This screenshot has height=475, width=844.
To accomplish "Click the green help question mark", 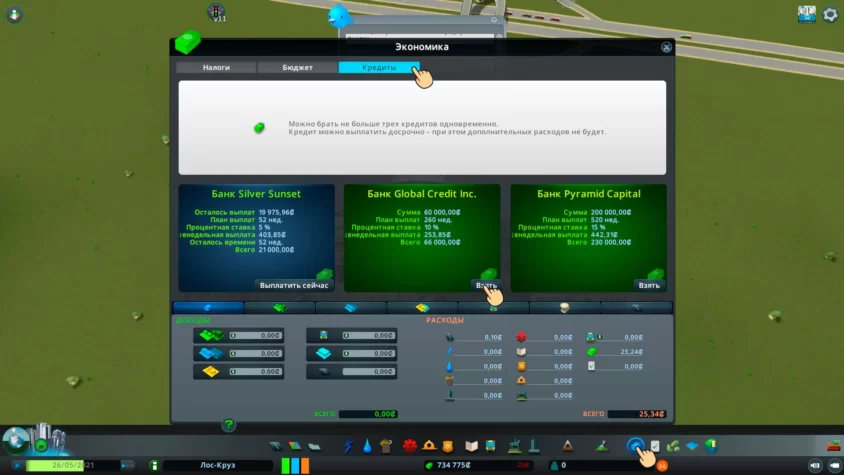I will point(228,425).
